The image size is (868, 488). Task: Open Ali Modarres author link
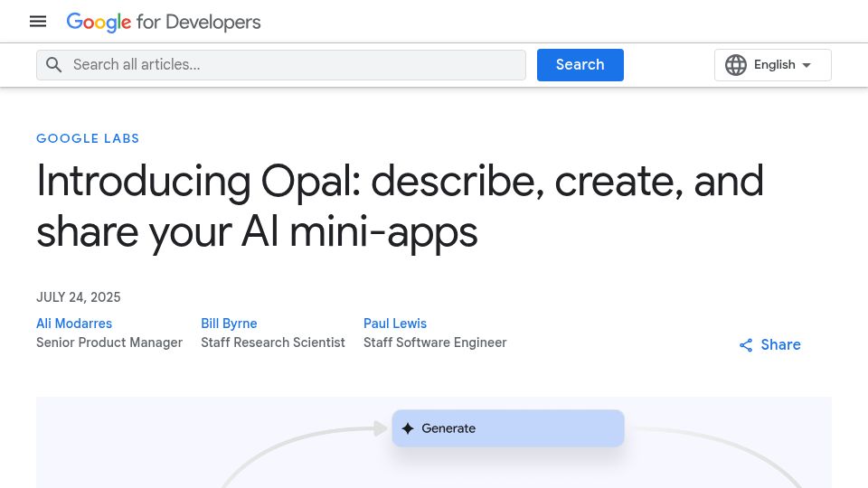[x=74, y=324]
